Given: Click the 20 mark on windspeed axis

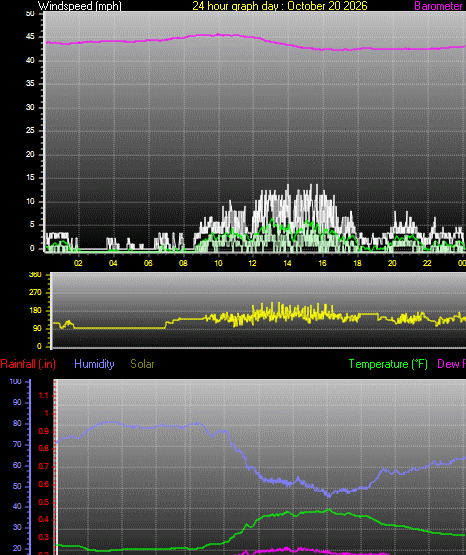Looking at the screenshot, I should tap(30, 154).
